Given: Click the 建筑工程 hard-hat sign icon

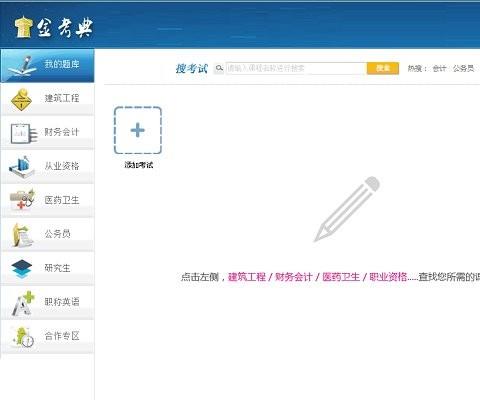Looking at the screenshot, I should [21, 99].
